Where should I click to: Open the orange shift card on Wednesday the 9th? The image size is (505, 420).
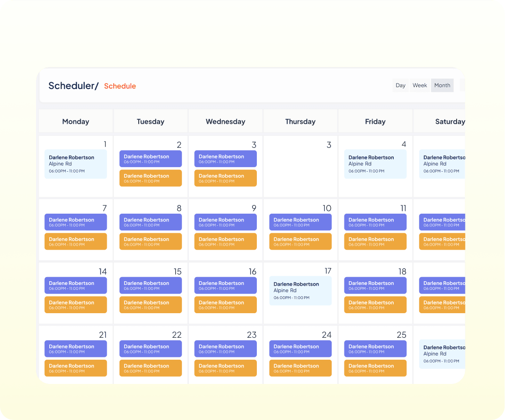coord(225,241)
